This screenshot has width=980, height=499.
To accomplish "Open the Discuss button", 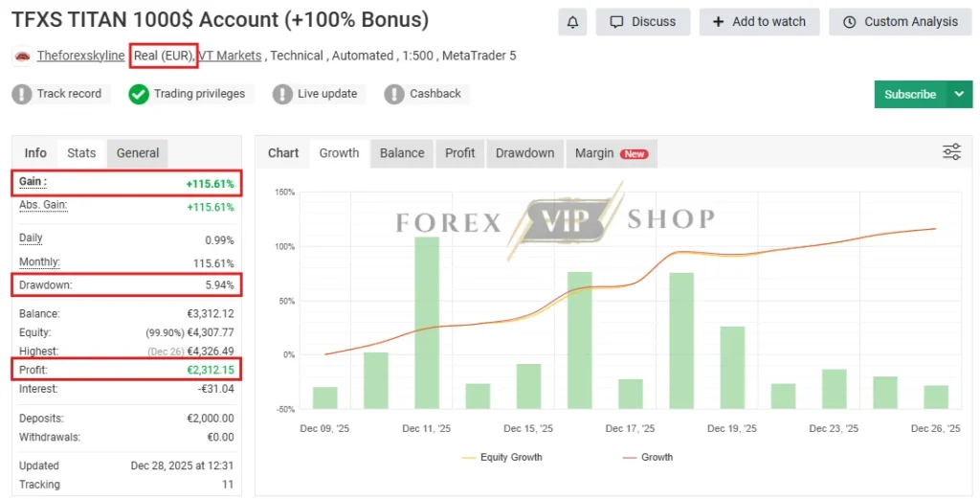I will (642, 22).
